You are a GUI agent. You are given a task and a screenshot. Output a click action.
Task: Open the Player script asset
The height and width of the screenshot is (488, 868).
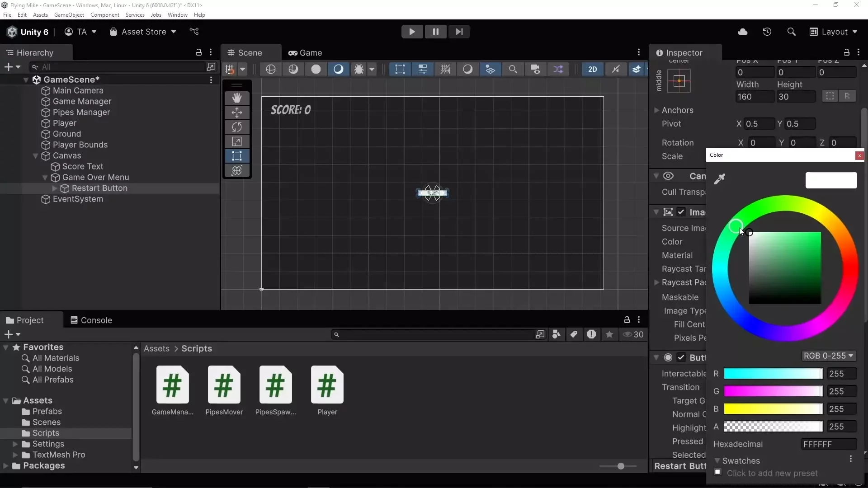point(327,390)
